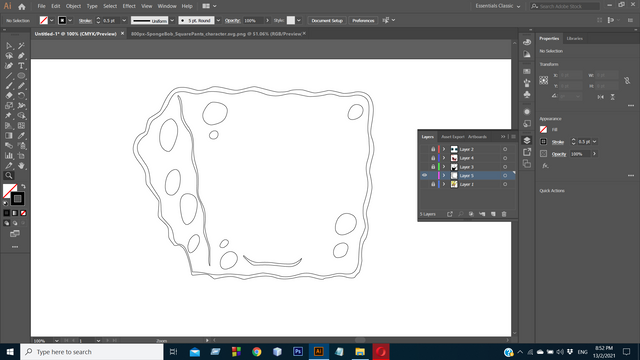Switch to SpongeBob_SquarePants document tab

(216, 34)
